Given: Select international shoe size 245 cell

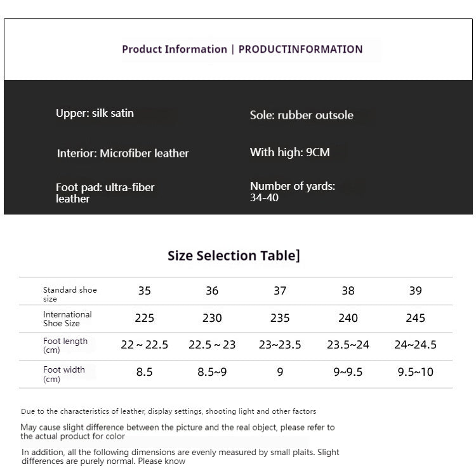Looking at the screenshot, I should pos(416,318).
